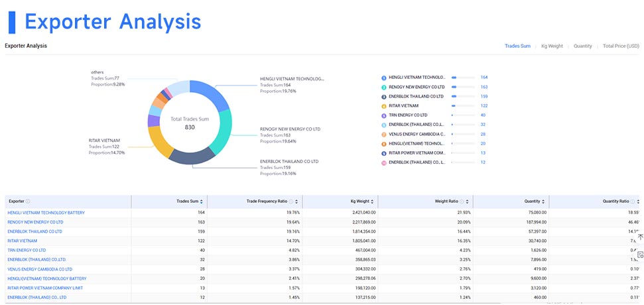Screen dimensions: 644x305
Task: Click the ENERBLOK Proportion 19.16% chart label
Action: tap(278, 174)
